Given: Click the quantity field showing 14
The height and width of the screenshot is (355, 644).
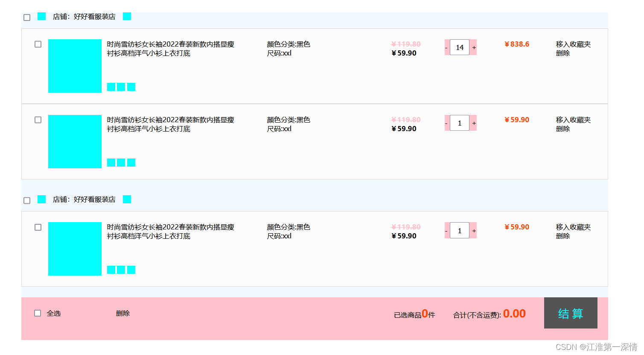Looking at the screenshot, I should click(460, 47).
